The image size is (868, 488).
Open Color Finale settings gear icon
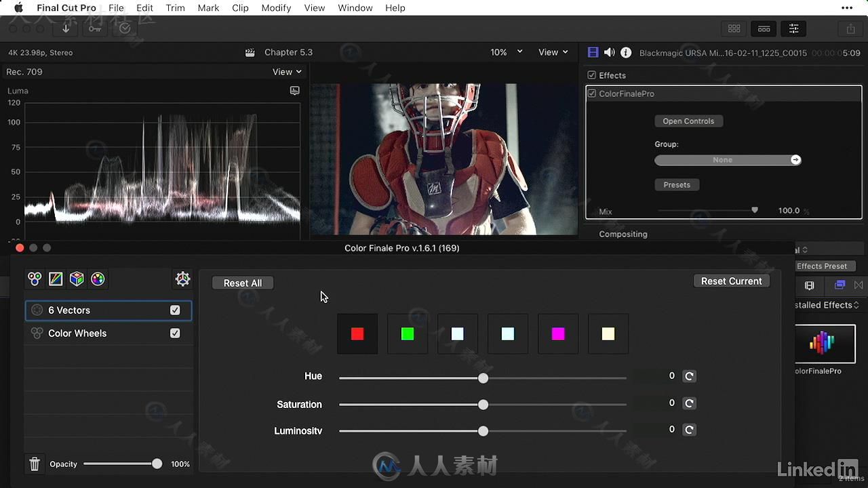click(x=182, y=279)
